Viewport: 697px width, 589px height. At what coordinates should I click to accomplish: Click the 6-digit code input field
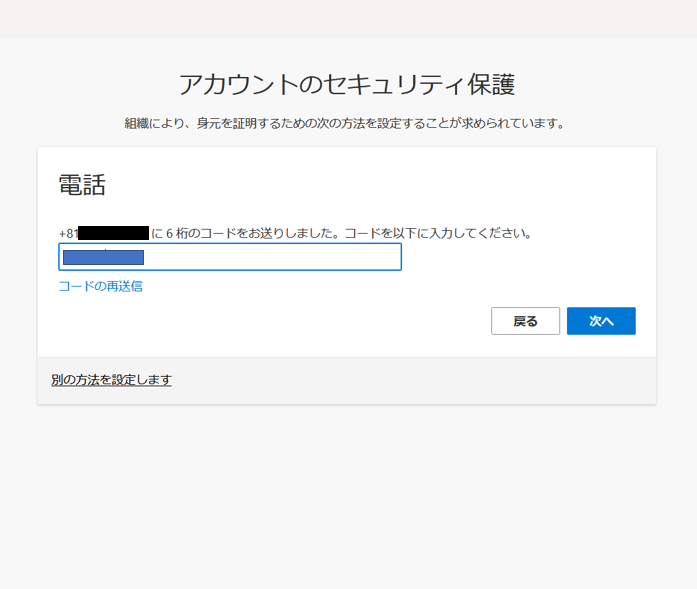[x=230, y=257]
